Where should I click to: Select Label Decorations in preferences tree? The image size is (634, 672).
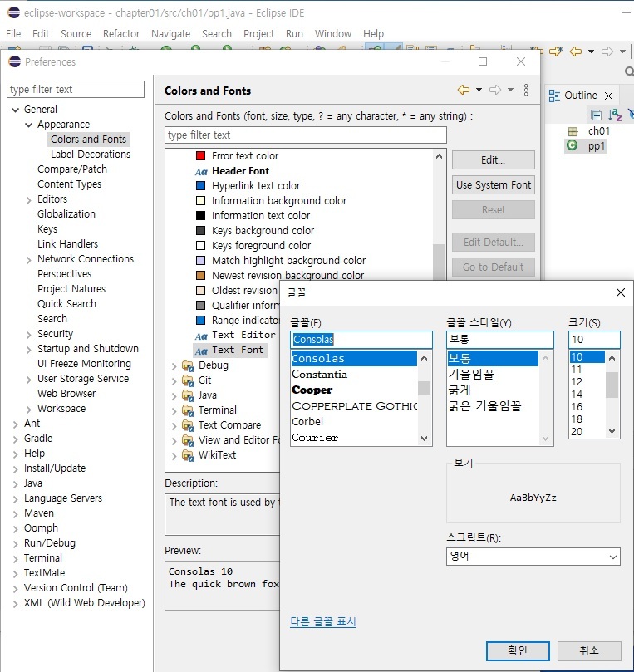(91, 155)
